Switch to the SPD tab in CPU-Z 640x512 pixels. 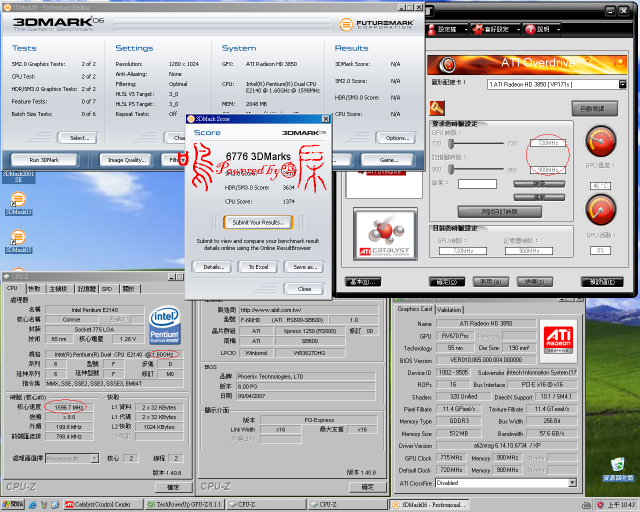pos(107,289)
